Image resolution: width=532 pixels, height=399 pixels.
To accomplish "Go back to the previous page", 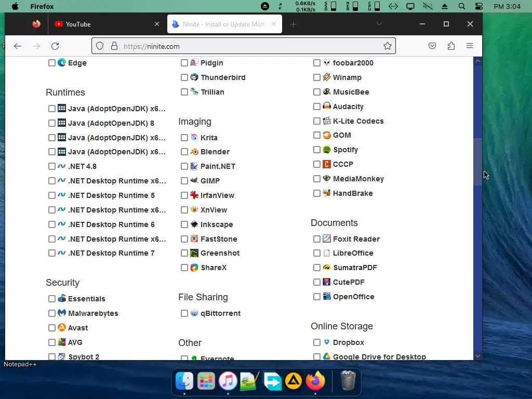I will [x=18, y=46].
